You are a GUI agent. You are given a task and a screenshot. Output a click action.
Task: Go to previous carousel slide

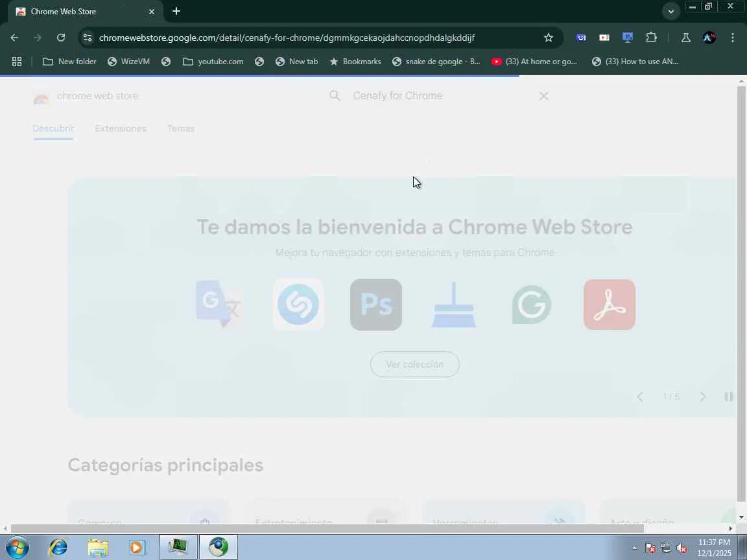[x=640, y=397]
